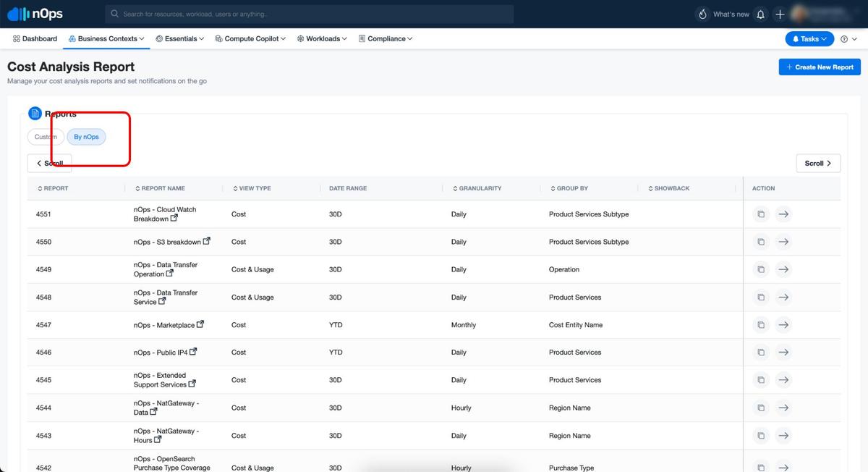Click 'Operation' group by cell

564,269
